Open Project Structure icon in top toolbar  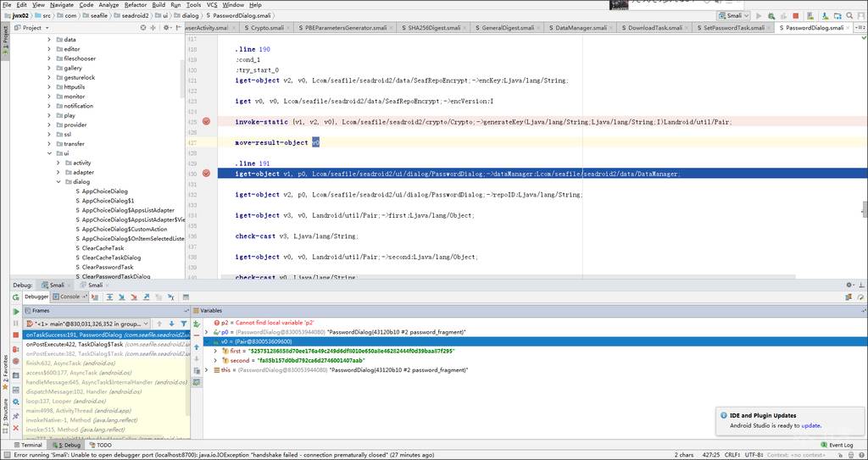tap(837, 16)
